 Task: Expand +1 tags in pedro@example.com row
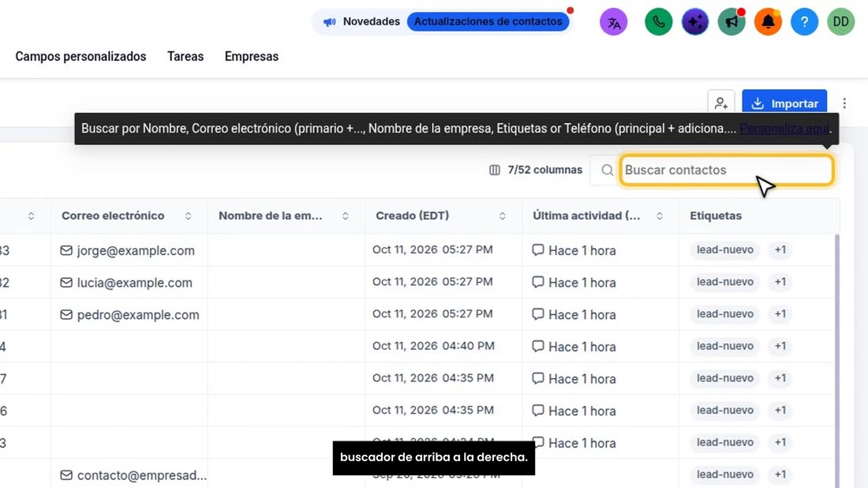(780, 314)
